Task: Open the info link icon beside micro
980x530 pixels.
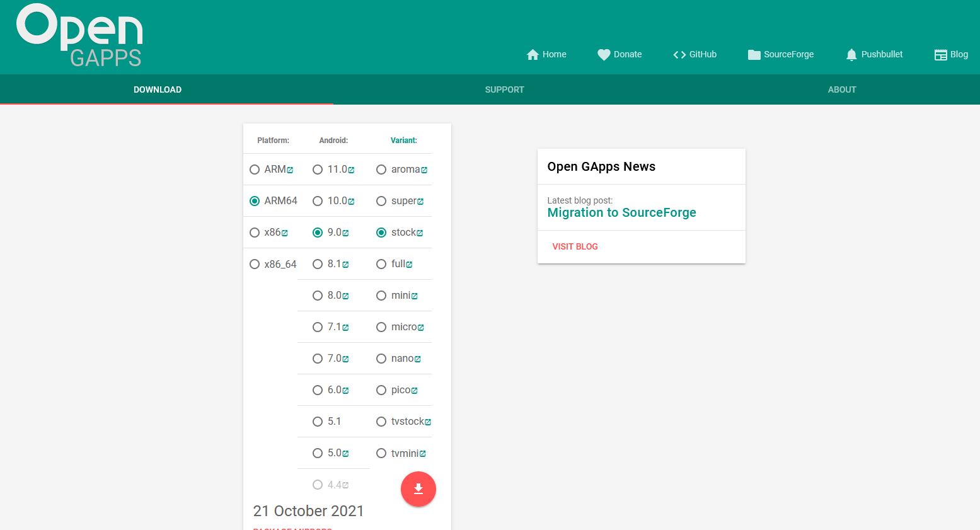Action: pyautogui.click(x=420, y=328)
